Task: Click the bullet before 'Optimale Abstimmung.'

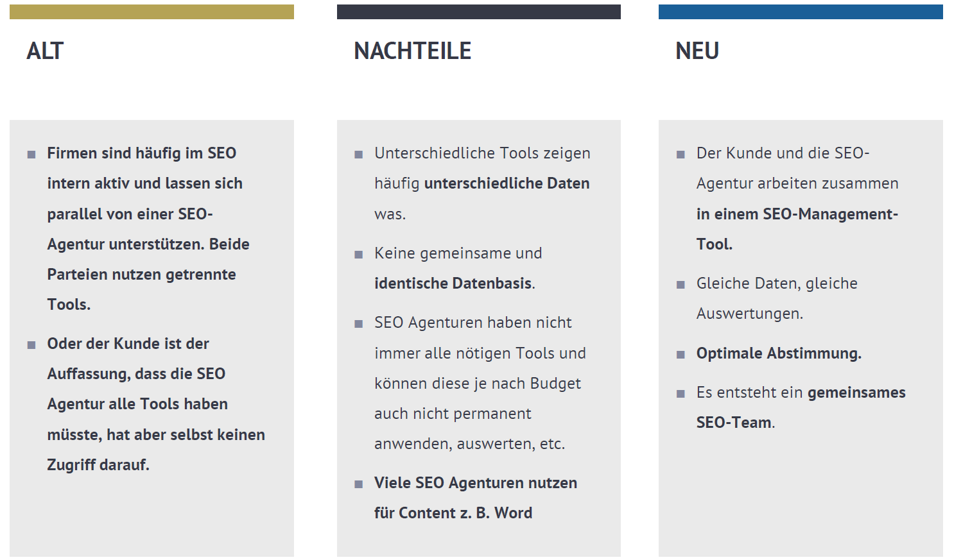Action: [681, 355]
